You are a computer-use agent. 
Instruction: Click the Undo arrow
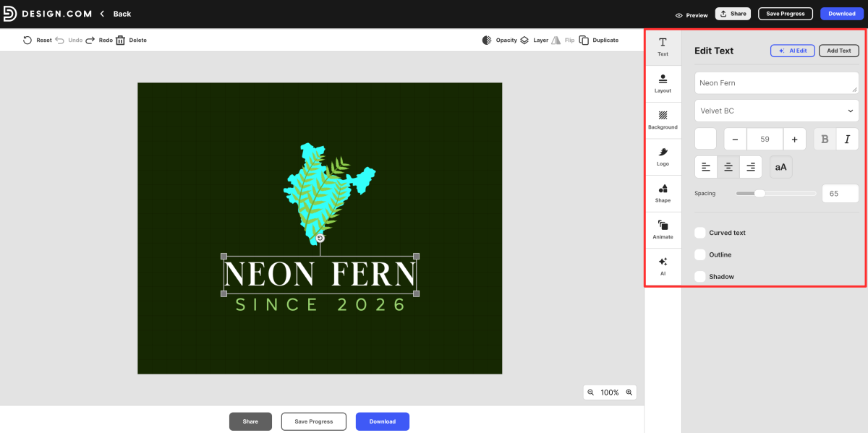(x=59, y=40)
